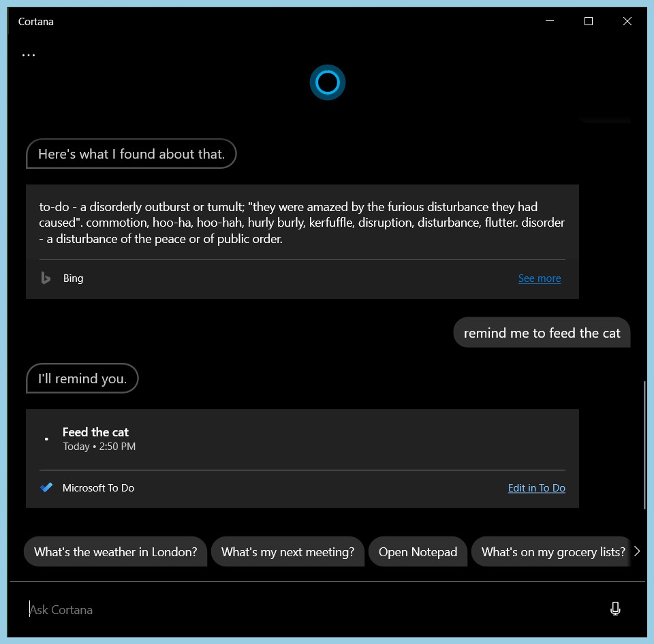
Task: Click the 'I'll remind you.' reply bubble
Action: coord(82,379)
